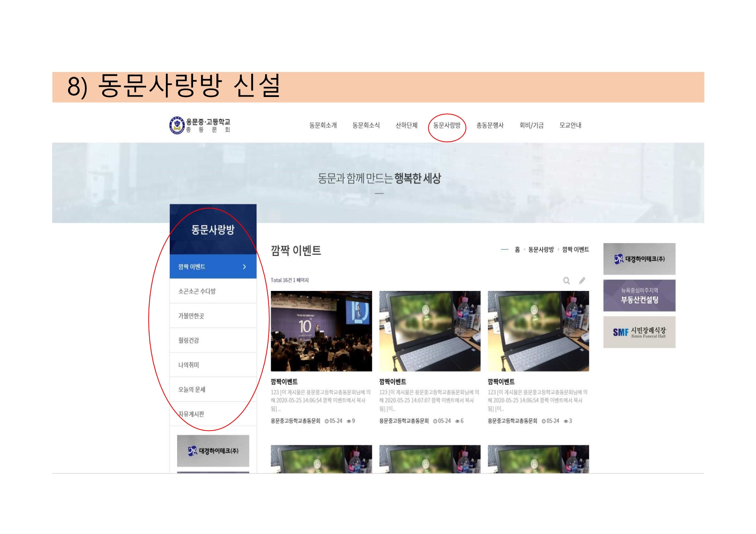This screenshot has width=756, height=534.
Task: Click the 부동산컨설팅 banner on right
Action: [639, 296]
